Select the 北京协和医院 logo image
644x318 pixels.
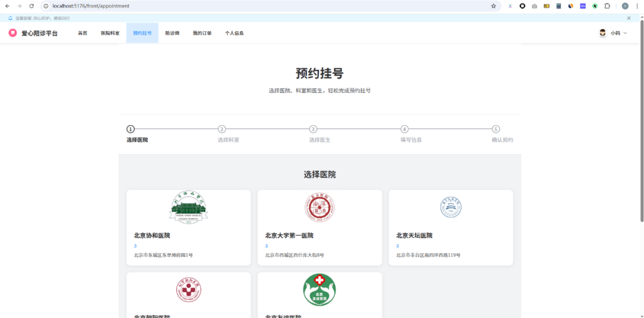[188, 207]
